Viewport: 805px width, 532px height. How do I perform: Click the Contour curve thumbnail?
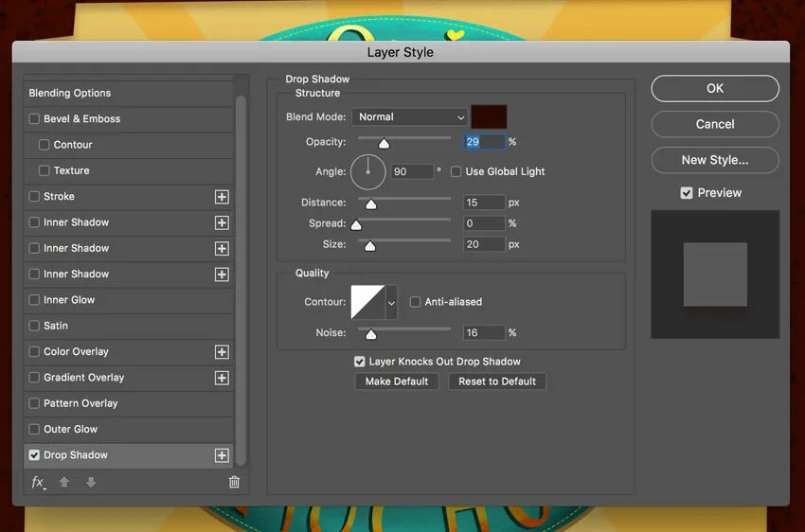(367, 303)
